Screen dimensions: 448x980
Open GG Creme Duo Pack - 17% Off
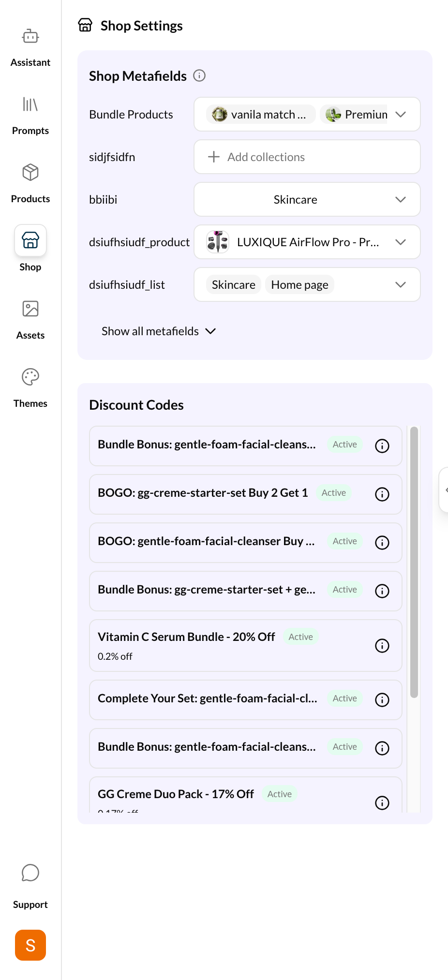coord(176,794)
